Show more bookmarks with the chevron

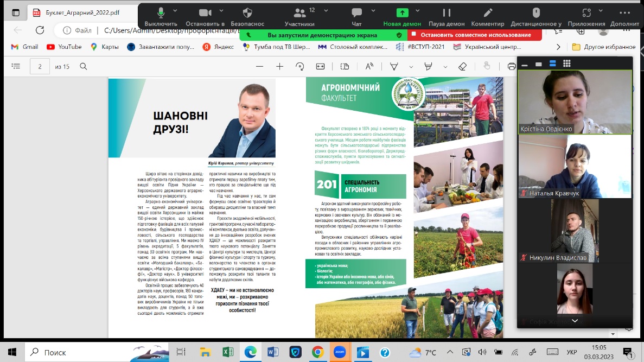click(558, 47)
